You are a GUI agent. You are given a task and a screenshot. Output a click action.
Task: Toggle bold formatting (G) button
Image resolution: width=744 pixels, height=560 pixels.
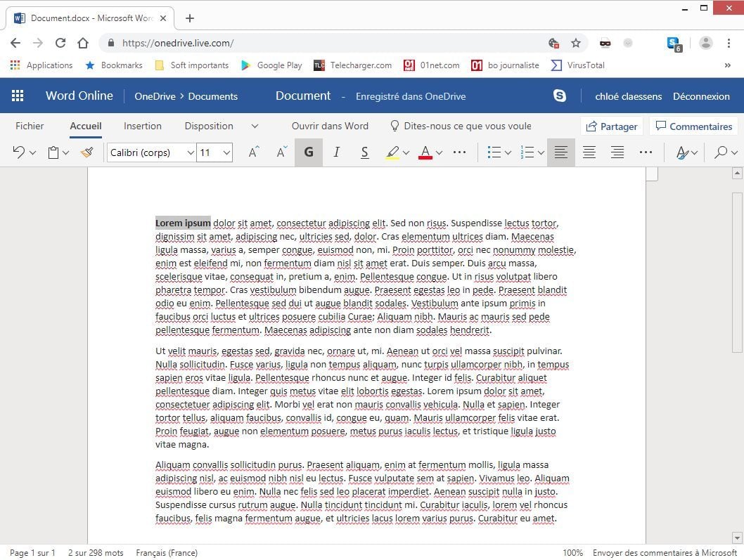coord(309,152)
